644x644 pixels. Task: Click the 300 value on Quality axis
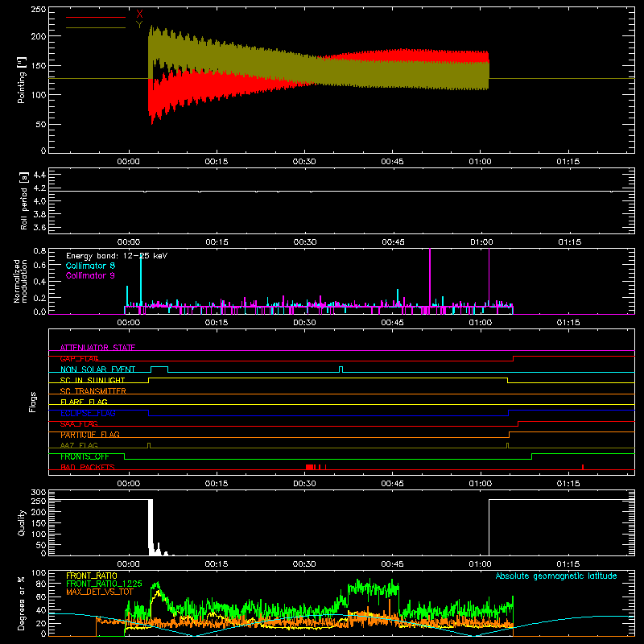[x=39, y=493]
